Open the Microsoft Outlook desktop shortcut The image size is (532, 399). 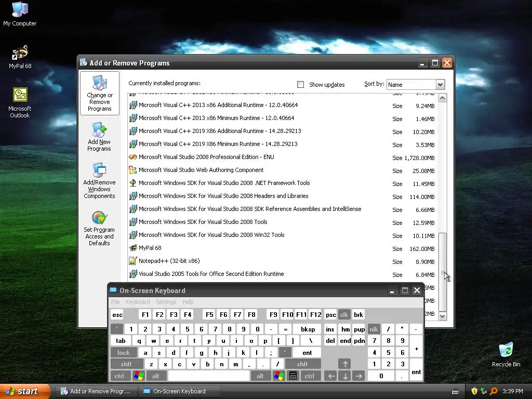[20, 103]
